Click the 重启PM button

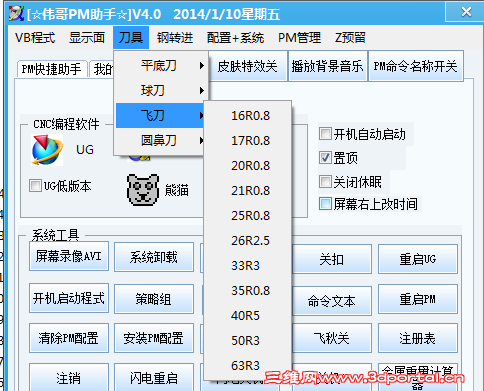click(x=418, y=299)
